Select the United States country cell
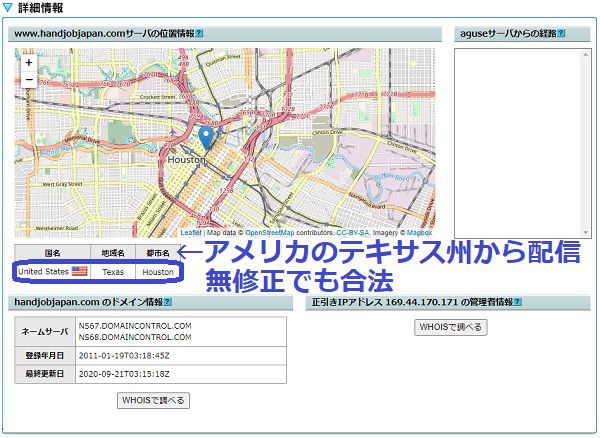The width and height of the screenshot is (600, 438). point(52,272)
